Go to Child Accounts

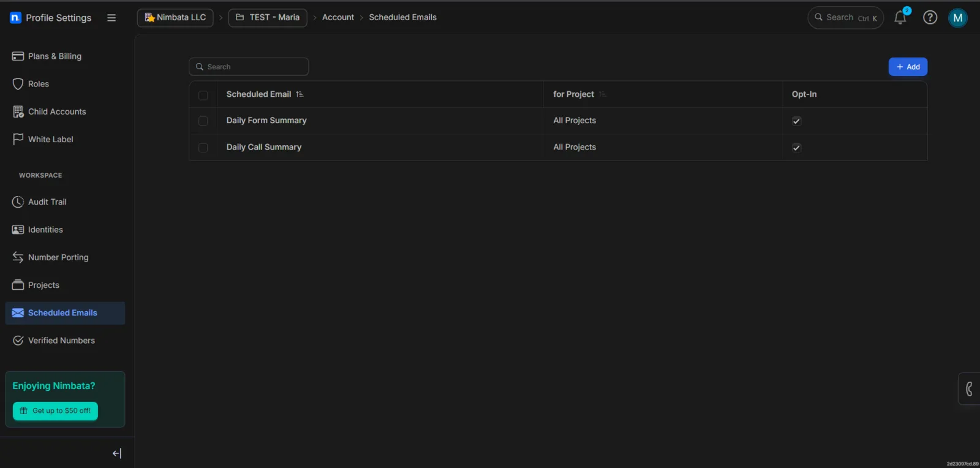(x=65, y=111)
